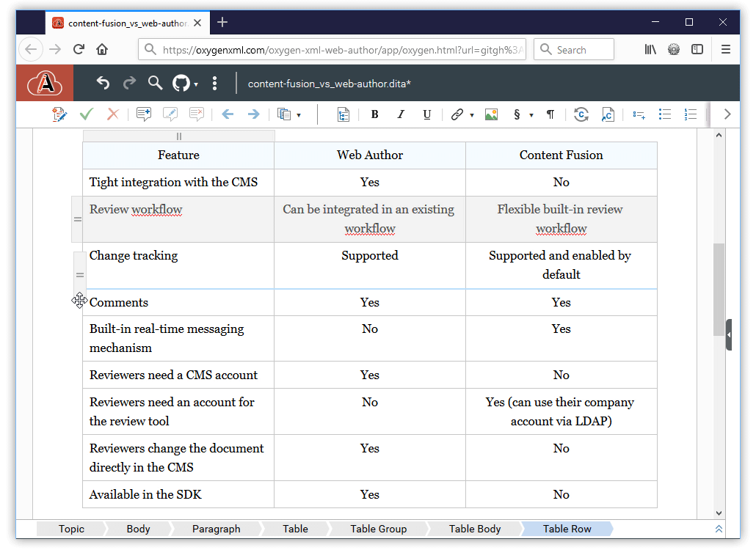This screenshot has height=550, width=756.
Task: Go to next change arrow
Action: point(254,114)
